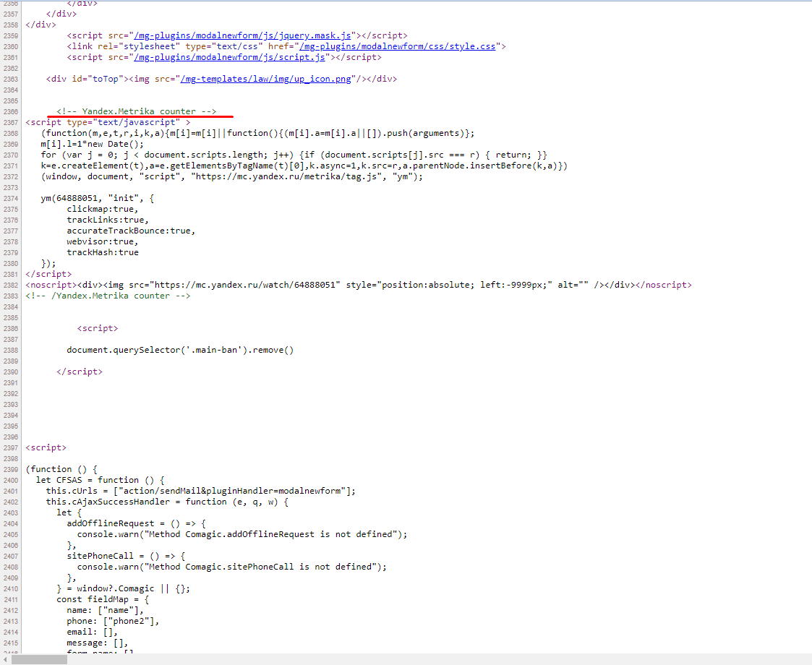Open the jquery.mask.js script link
The height and width of the screenshot is (665, 812).
(242, 35)
